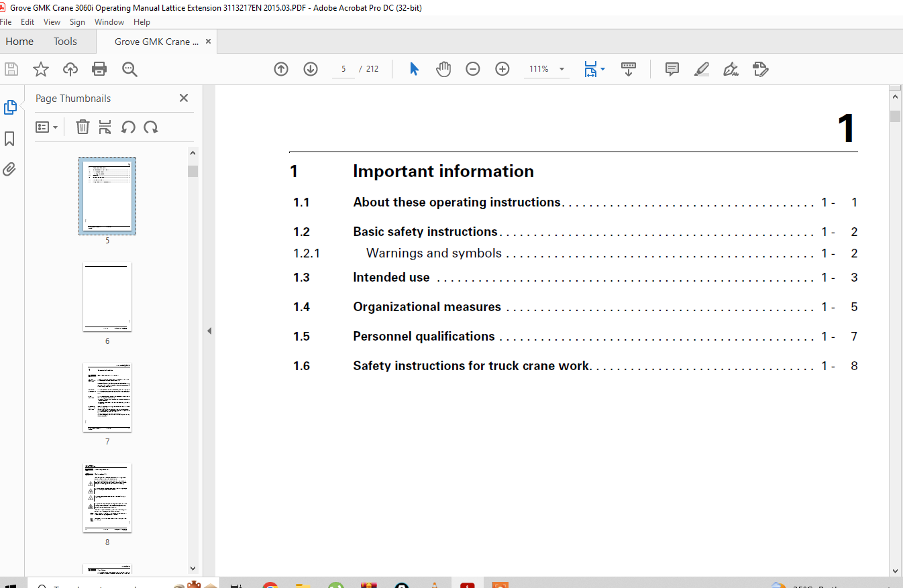Viewport: 903px width, 588px height.
Task: Open the Sign menu
Action: pos(77,22)
